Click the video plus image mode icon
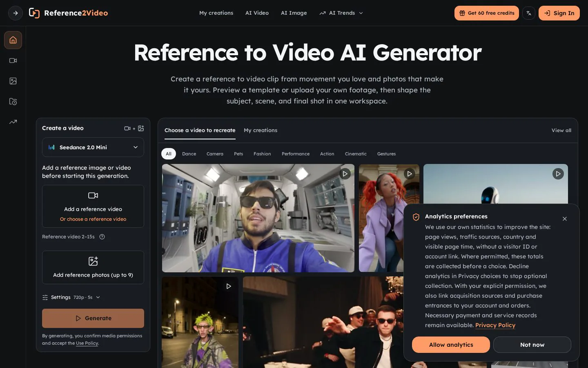 (134, 128)
